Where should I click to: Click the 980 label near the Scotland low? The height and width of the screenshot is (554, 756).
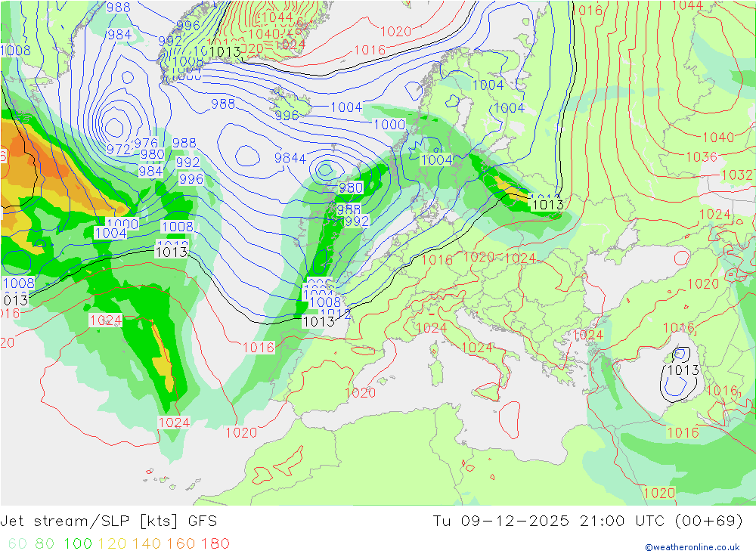[351, 187]
